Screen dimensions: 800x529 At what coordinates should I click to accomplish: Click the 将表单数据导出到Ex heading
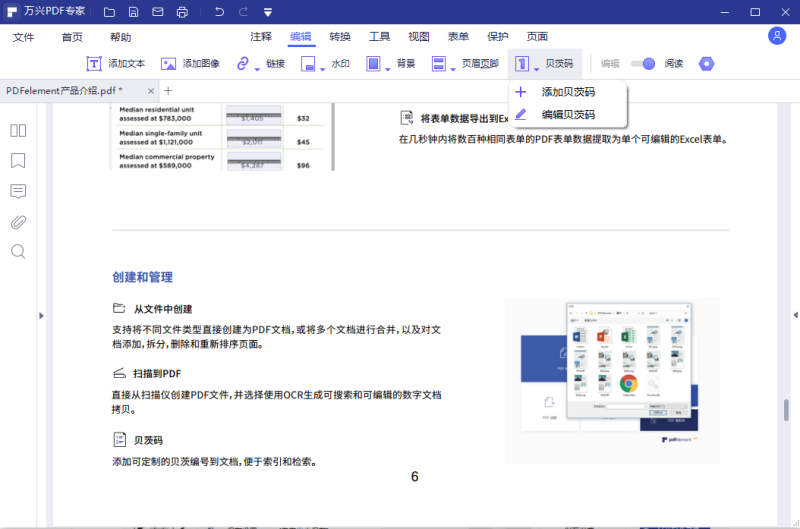pyautogui.click(x=464, y=119)
